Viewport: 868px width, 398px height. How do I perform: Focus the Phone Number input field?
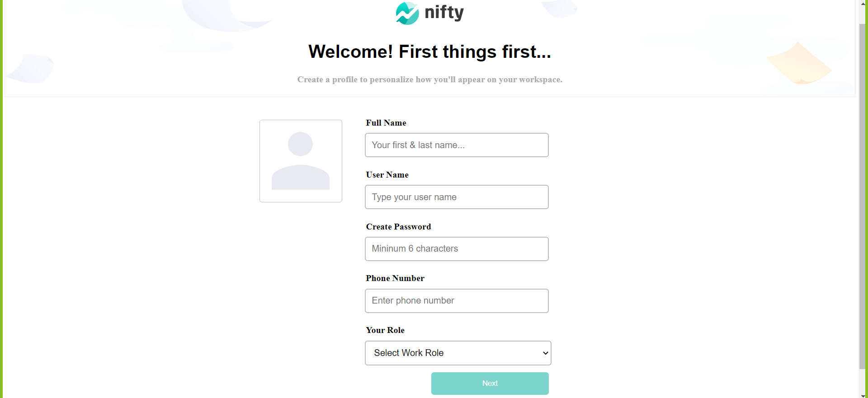pos(457,301)
